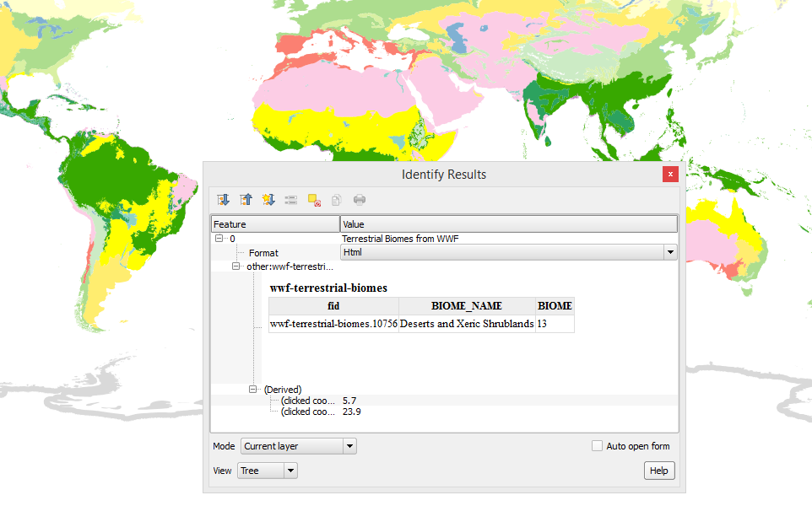
Task: Collapse all tree items in Identify Results
Action: 246,199
